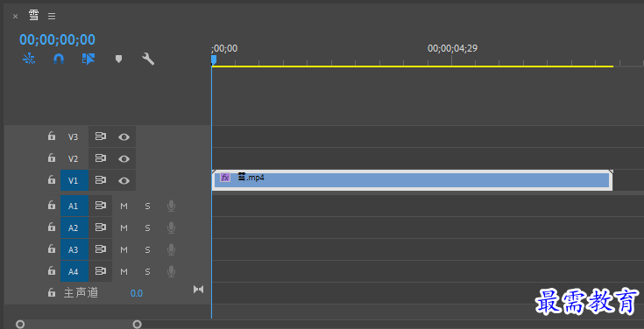Toggle insert sequences as nests icon
Image resolution: width=644 pixels, height=329 pixels.
tap(29, 59)
